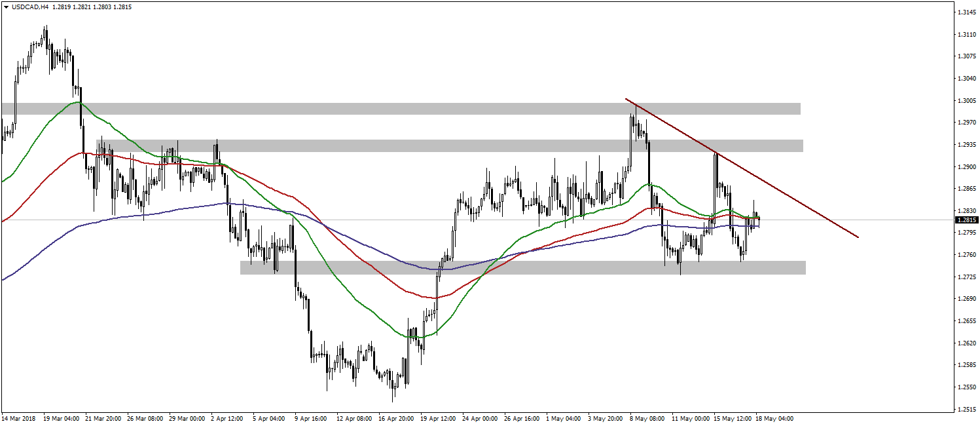Select the descending dark red trend line
This screenshot has height=426, width=980.
tap(741, 168)
